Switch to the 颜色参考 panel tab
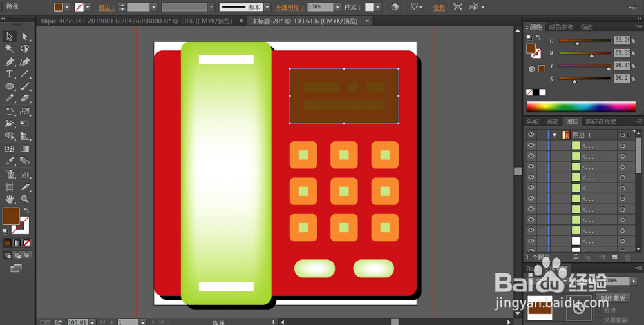644x325 pixels. pyautogui.click(x=561, y=26)
